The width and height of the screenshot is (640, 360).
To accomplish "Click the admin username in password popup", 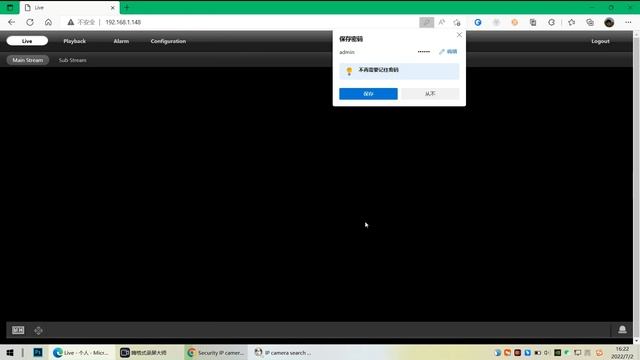I will pyautogui.click(x=347, y=52).
